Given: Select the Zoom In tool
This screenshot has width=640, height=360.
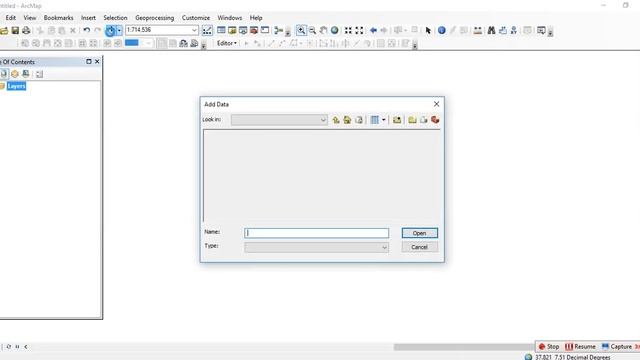Looking at the screenshot, I should (x=301, y=30).
